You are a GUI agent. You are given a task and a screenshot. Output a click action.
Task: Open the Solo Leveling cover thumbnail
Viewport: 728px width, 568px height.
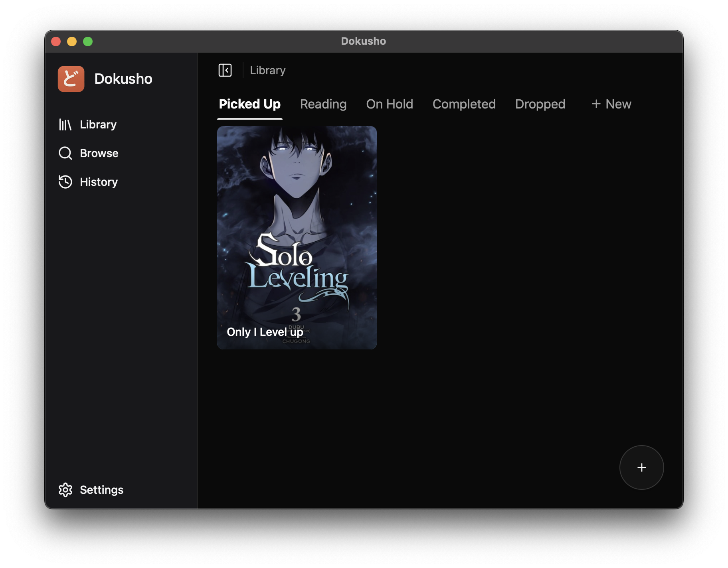tap(297, 238)
